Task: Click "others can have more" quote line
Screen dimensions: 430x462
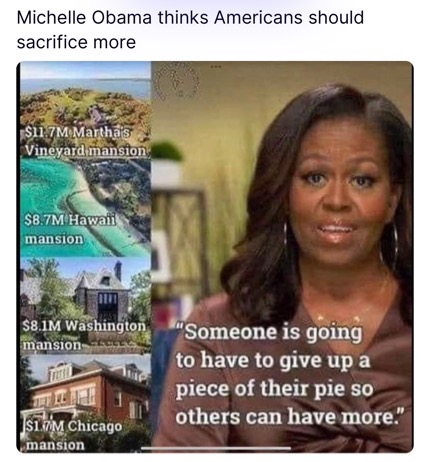Action: (x=289, y=416)
